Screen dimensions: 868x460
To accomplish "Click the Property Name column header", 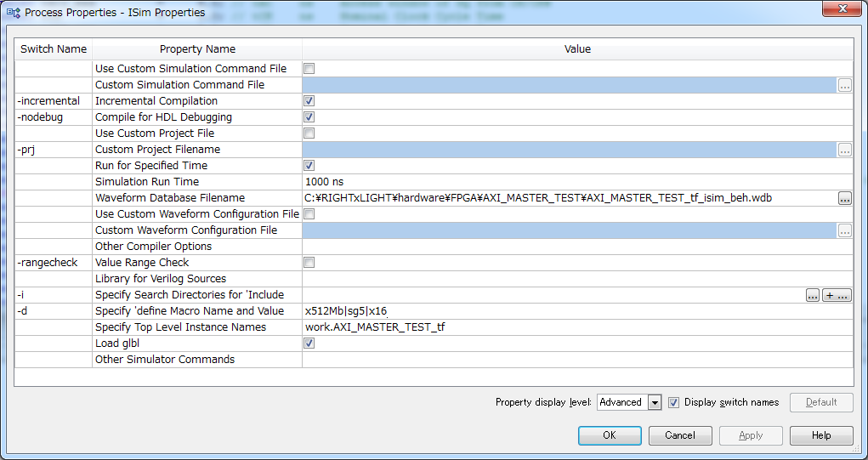I will (197, 49).
